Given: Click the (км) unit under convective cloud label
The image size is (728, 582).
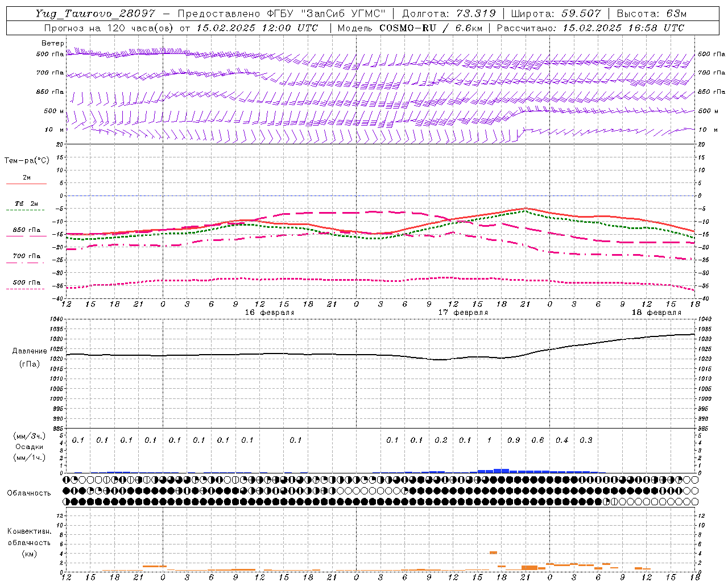Looking at the screenshot, I should pyautogui.click(x=29, y=554).
